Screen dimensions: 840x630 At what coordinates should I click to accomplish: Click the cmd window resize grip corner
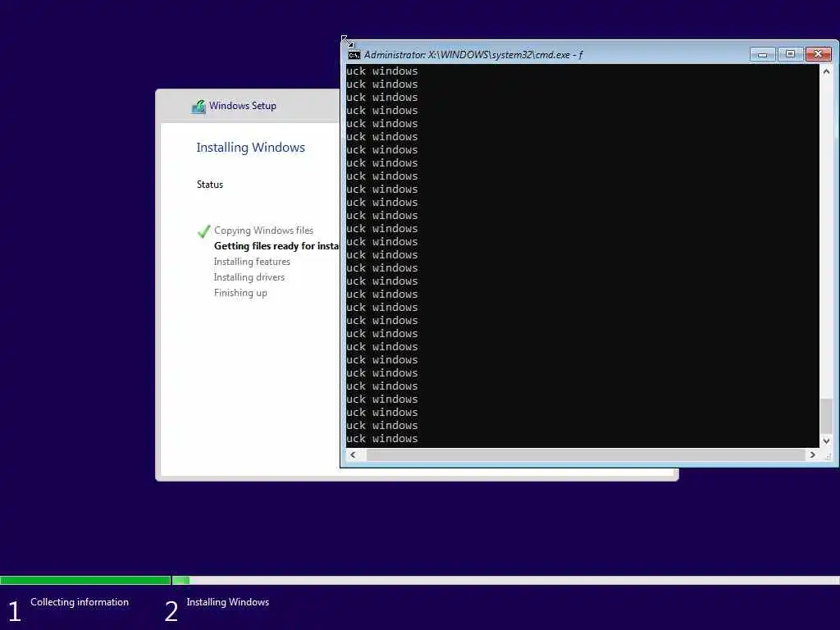tap(828, 456)
